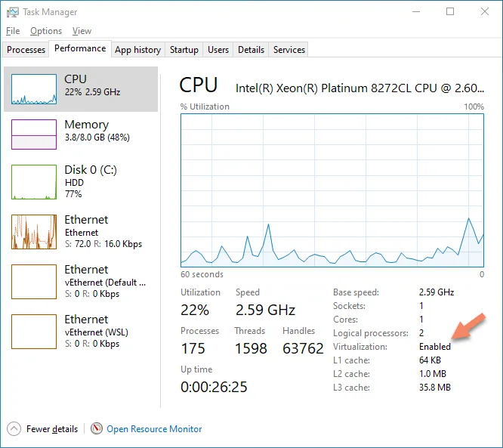The width and height of the screenshot is (503, 448).
Task: Select the active Ethernet graph thumbnail with traffic
Action: pos(34,232)
